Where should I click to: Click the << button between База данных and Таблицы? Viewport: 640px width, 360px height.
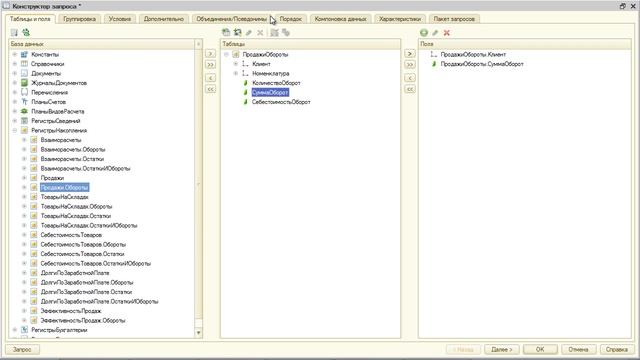coord(210,89)
